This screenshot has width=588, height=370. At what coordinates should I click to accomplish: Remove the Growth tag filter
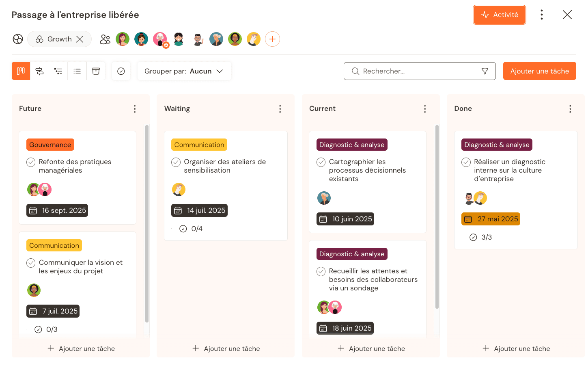coord(80,39)
